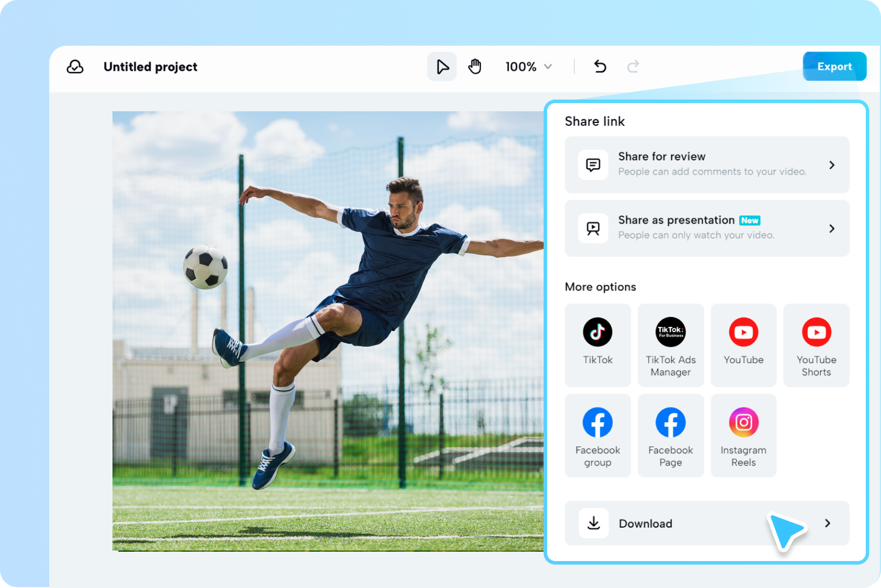Select the TikTok share option
881x588 pixels.
(x=597, y=345)
